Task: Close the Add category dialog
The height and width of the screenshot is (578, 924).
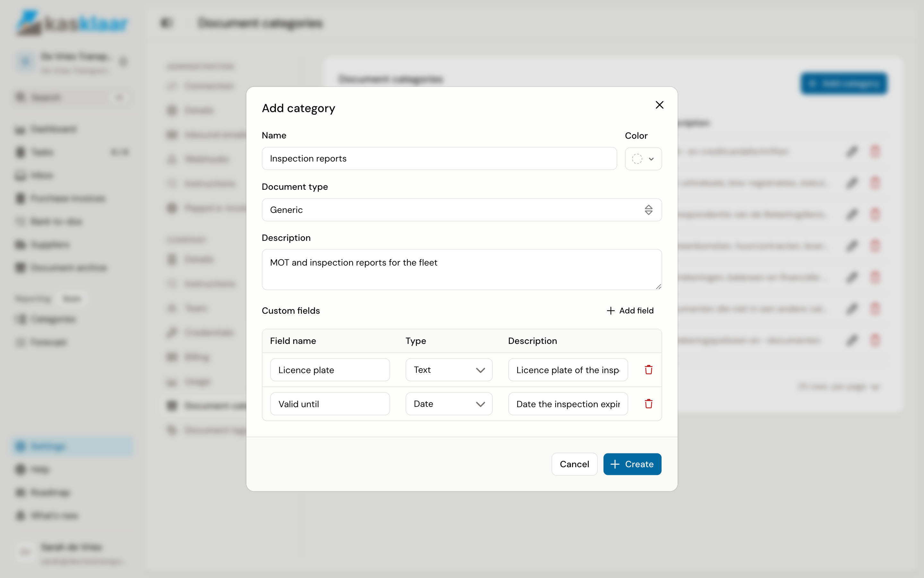Action: click(659, 105)
